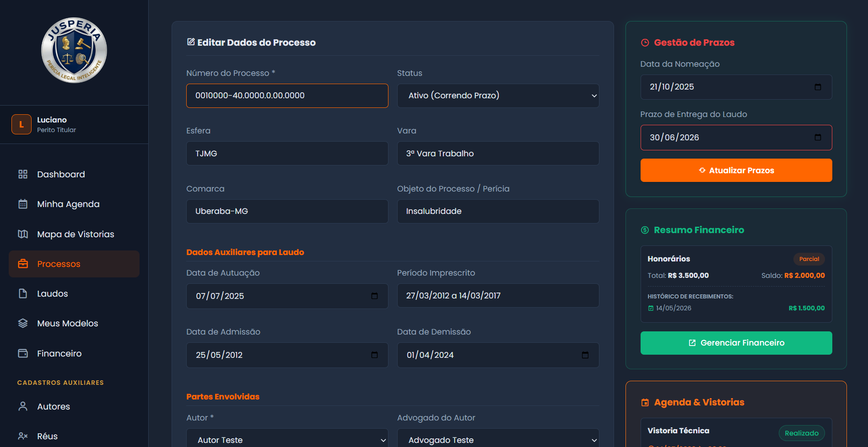
Task: Click the Mapa de Vistorias map icon
Action: [x=23, y=234]
